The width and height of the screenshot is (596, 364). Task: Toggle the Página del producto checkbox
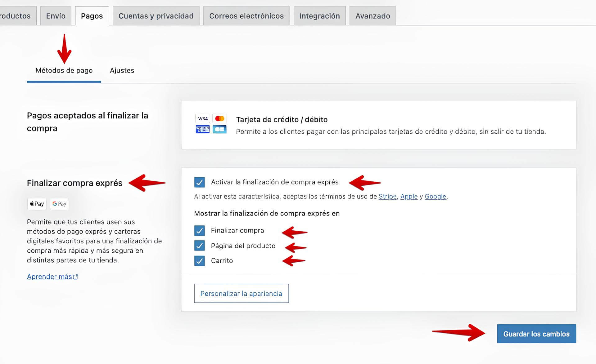199,246
